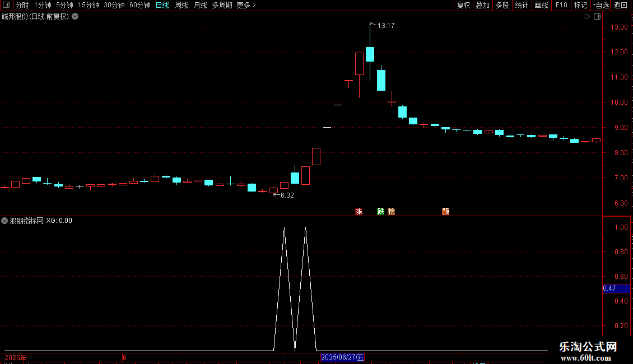Click the 叠加 overlay button
The width and height of the screenshot is (633, 364).
pos(482,5)
